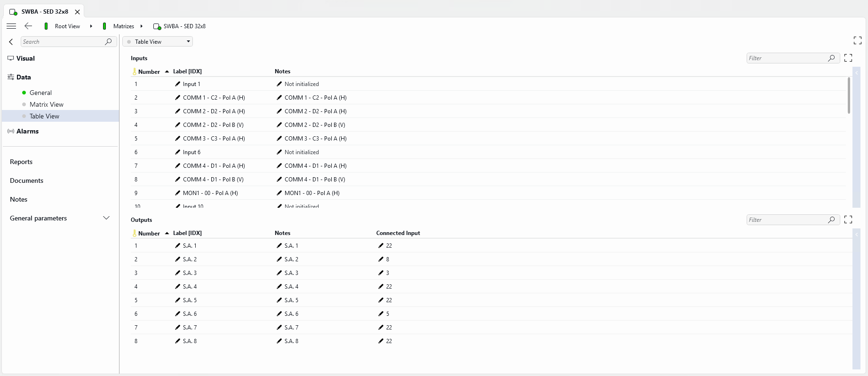Open the Table View page dropdown
The image size is (868, 376).
(158, 42)
